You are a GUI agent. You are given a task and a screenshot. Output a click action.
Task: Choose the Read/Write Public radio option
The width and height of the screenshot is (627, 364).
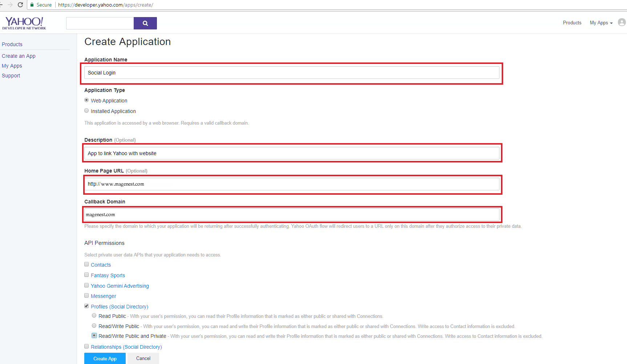click(94, 326)
